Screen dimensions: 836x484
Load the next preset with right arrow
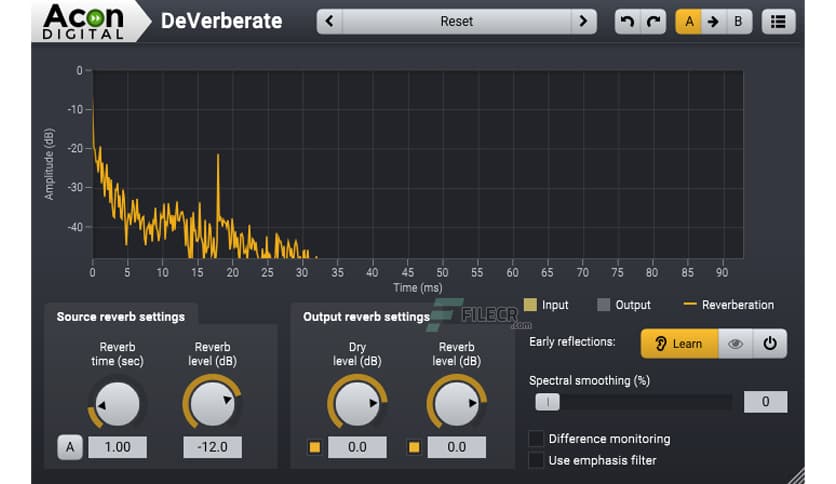(583, 21)
